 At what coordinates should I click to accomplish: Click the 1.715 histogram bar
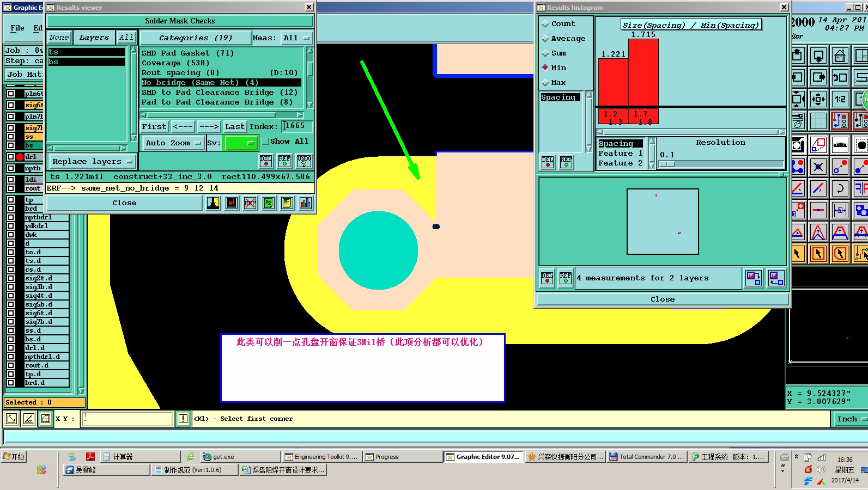pyautogui.click(x=644, y=72)
